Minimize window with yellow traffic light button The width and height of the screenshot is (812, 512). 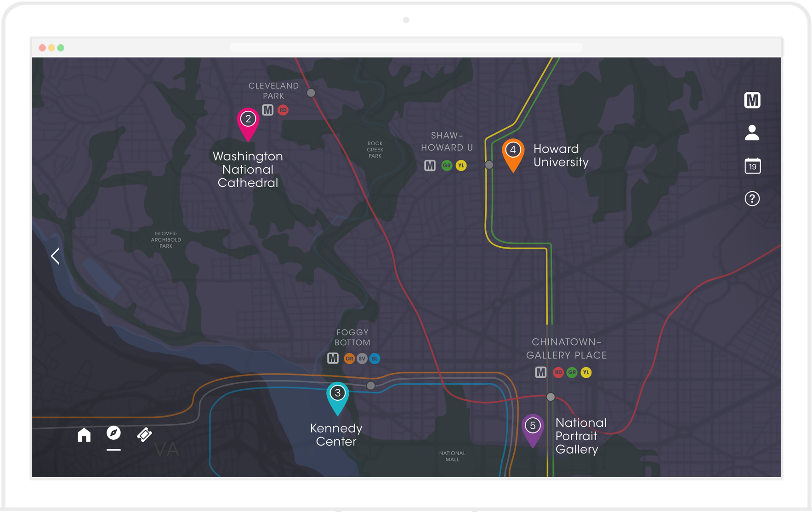[51, 48]
